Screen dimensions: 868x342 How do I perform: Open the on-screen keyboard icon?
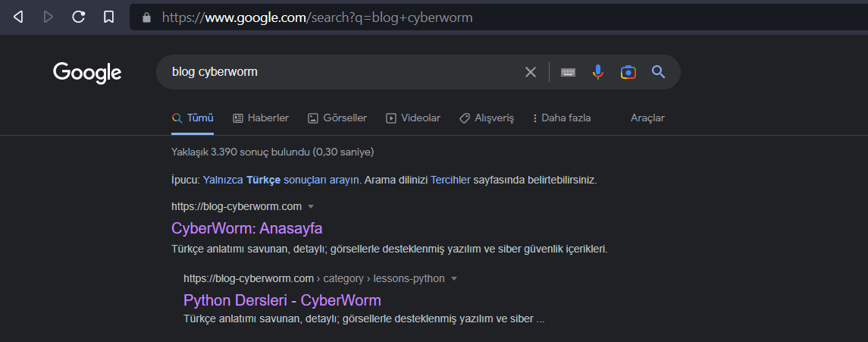point(568,72)
